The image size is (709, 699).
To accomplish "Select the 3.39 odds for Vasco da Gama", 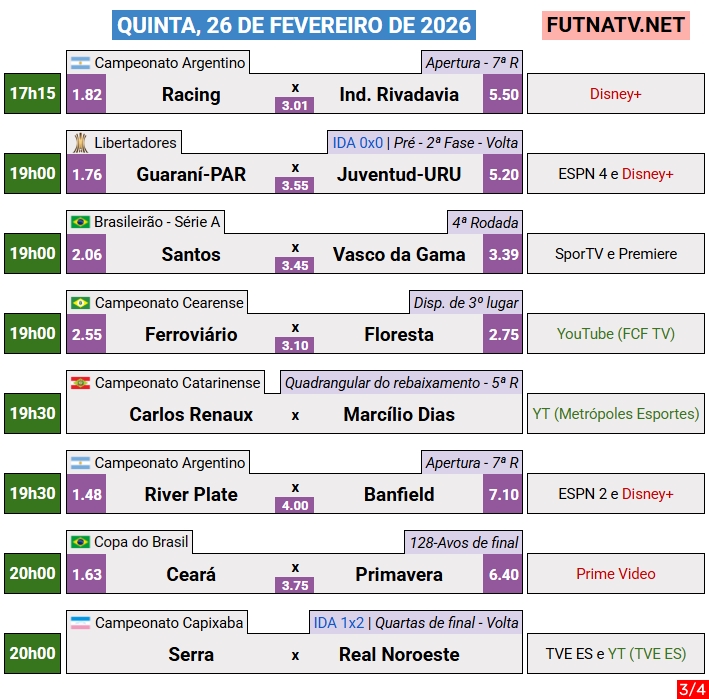I will point(503,254).
